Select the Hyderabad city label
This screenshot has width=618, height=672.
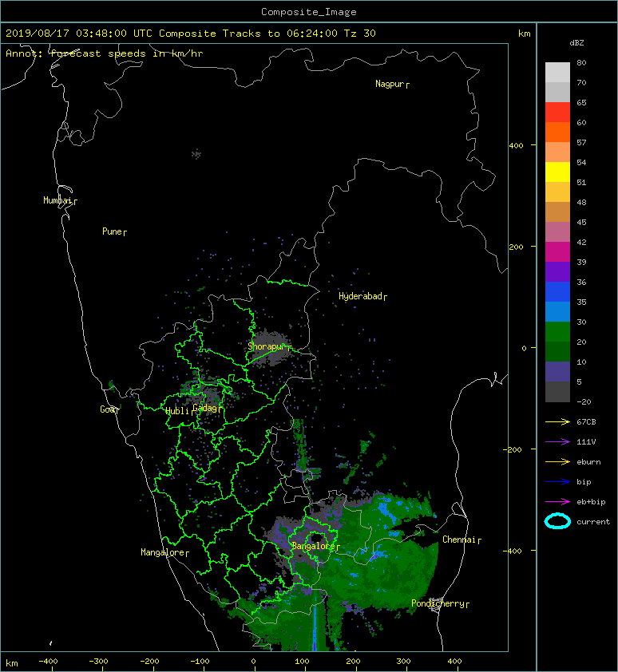coord(360,297)
